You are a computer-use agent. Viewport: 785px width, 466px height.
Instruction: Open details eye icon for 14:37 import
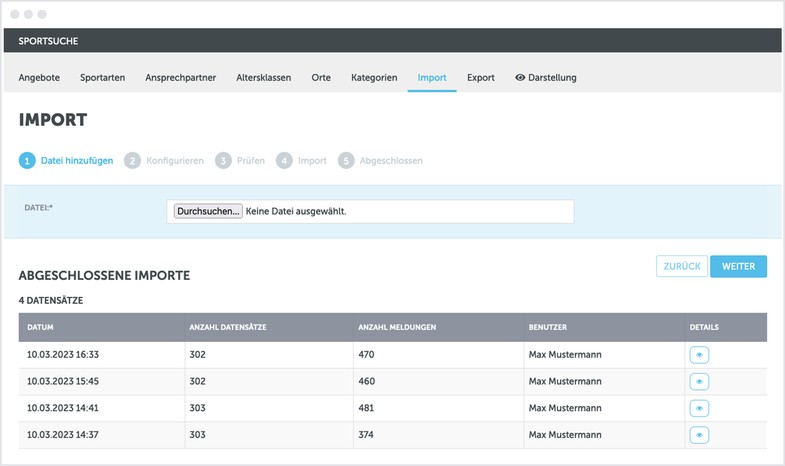click(699, 435)
